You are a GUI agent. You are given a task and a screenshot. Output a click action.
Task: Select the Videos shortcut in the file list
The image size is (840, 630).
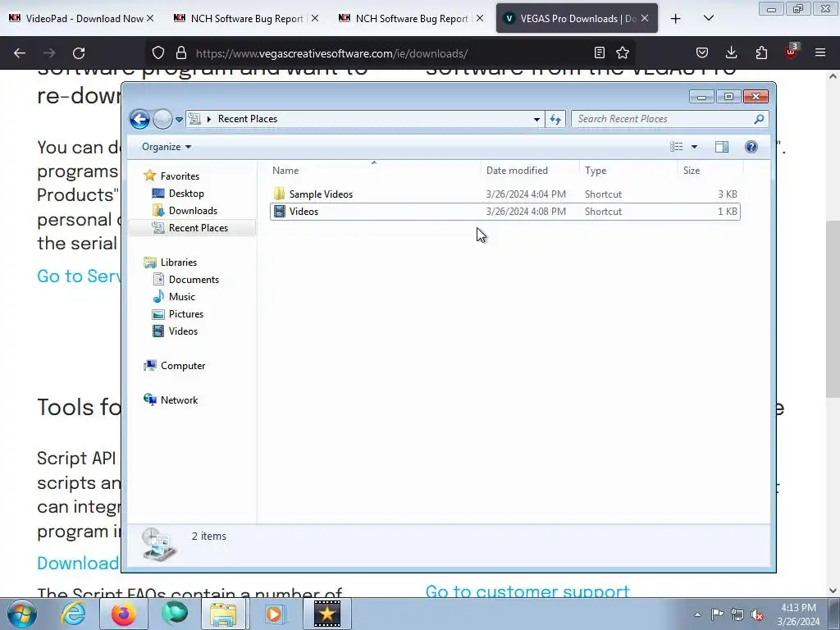505,212
